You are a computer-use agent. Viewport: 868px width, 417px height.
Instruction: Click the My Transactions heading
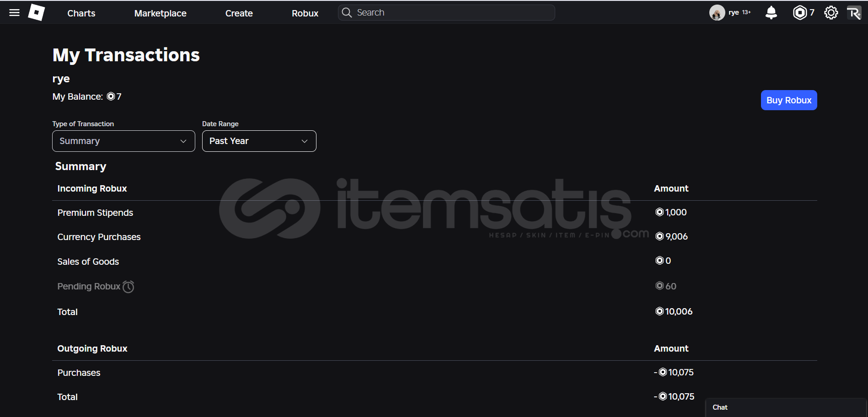(x=126, y=55)
